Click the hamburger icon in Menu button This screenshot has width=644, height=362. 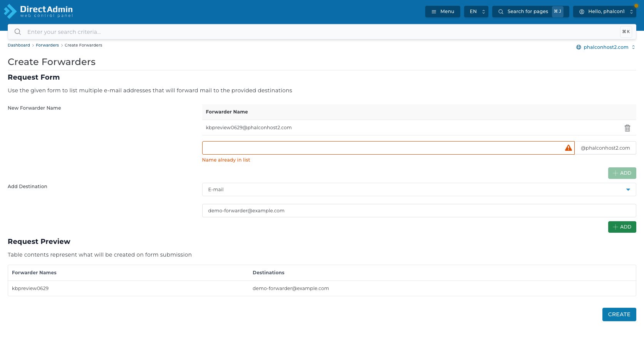(434, 12)
